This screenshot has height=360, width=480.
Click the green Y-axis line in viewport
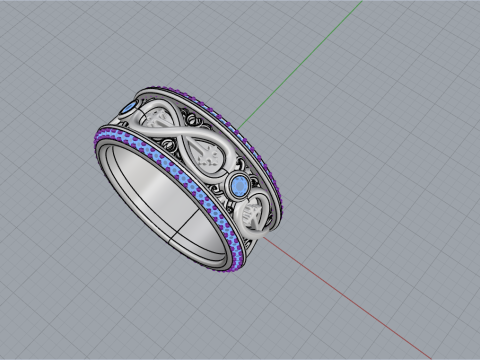(x=300, y=65)
